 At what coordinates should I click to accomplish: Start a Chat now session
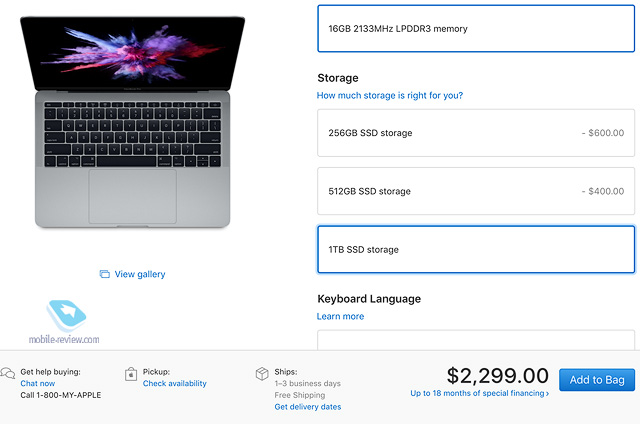[38, 383]
